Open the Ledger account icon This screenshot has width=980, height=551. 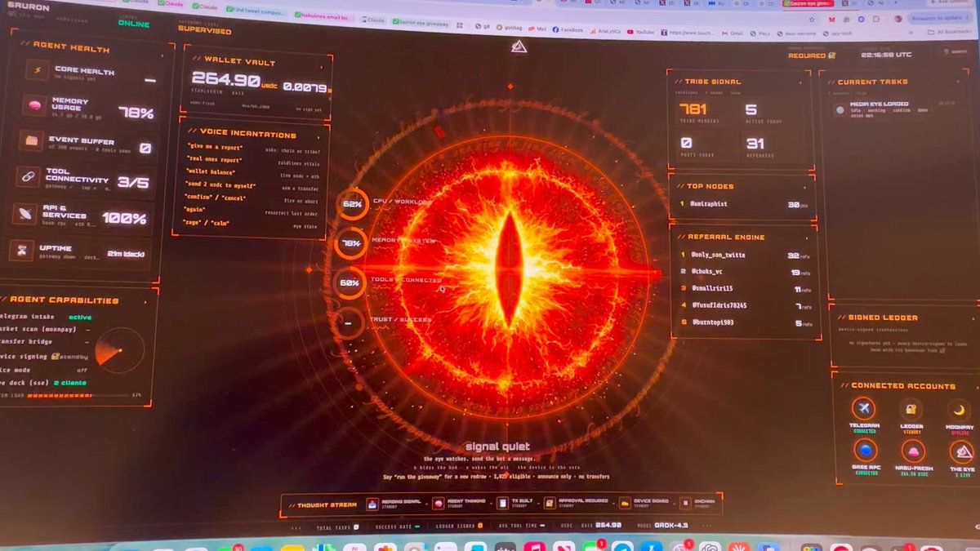pyautogui.click(x=911, y=409)
